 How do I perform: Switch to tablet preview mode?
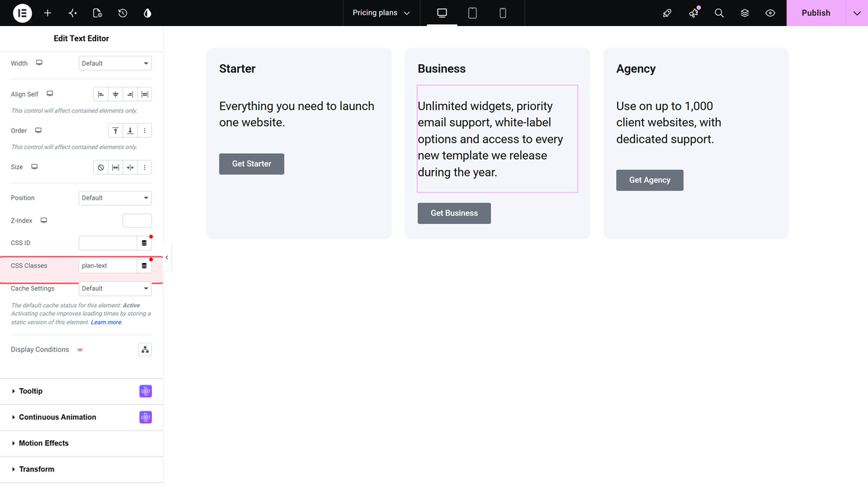tap(472, 13)
